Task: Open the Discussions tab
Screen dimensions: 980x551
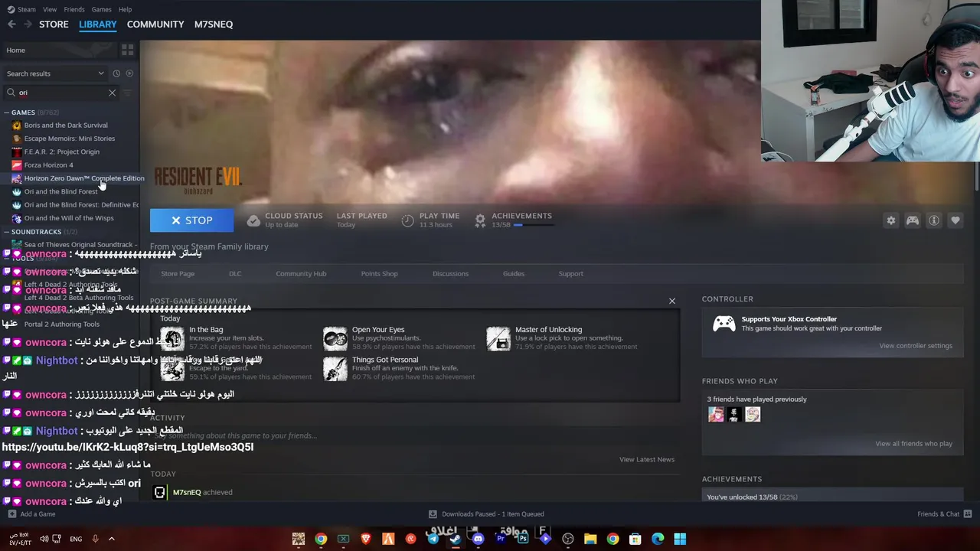Action: (x=450, y=274)
